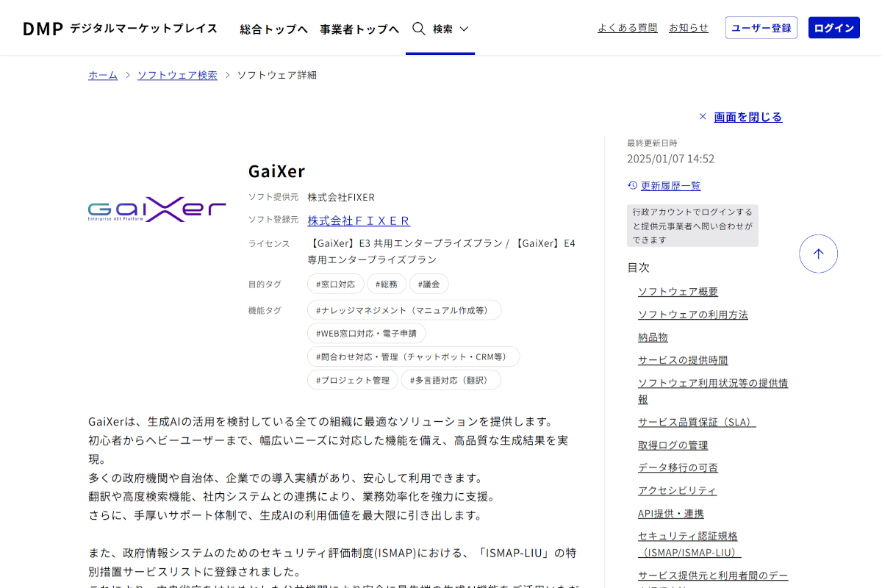Jump to データ移行の可否 section
Image resolution: width=882 pixels, height=588 pixels.
coord(678,467)
